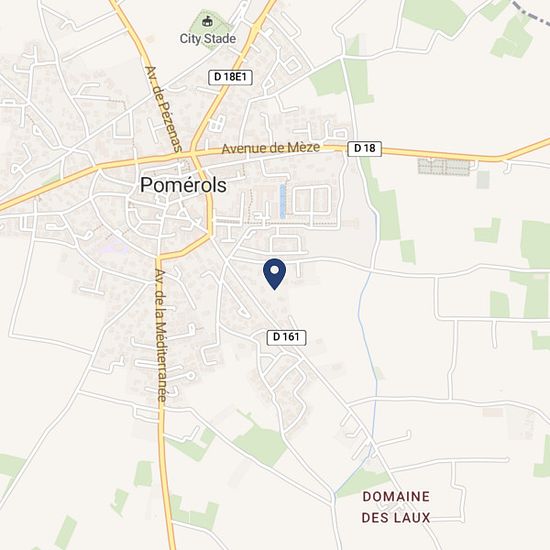Select the D 18E1 road shield

coord(230,77)
